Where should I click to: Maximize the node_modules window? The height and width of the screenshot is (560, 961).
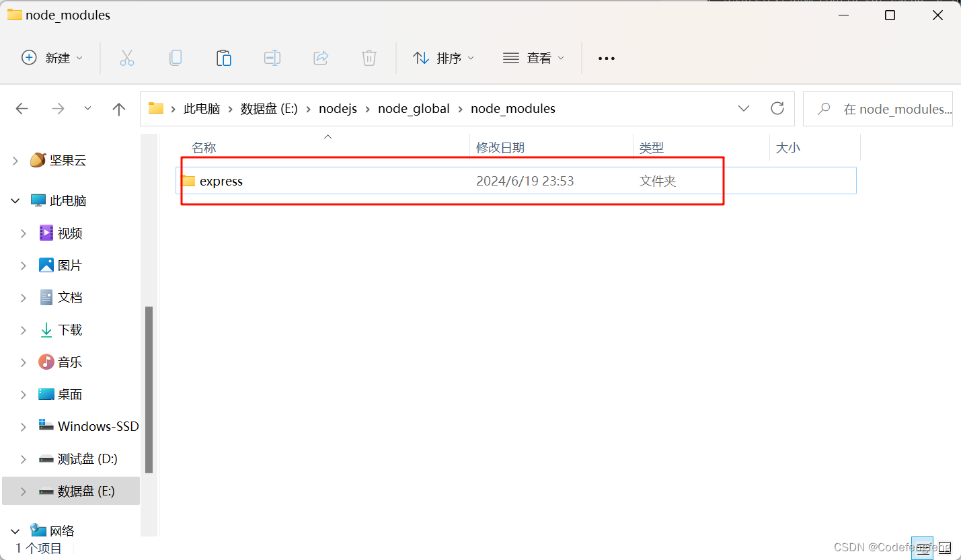[x=890, y=15]
